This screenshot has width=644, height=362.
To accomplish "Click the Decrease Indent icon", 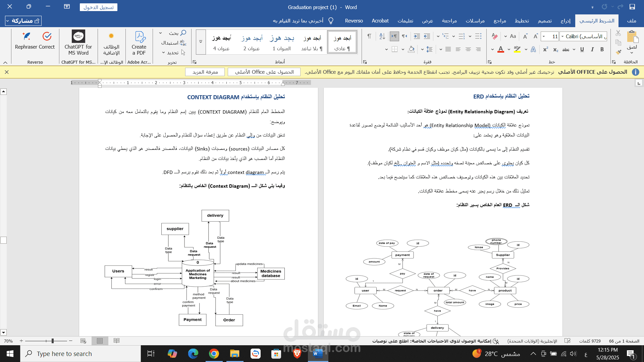I will [x=427, y=36].
